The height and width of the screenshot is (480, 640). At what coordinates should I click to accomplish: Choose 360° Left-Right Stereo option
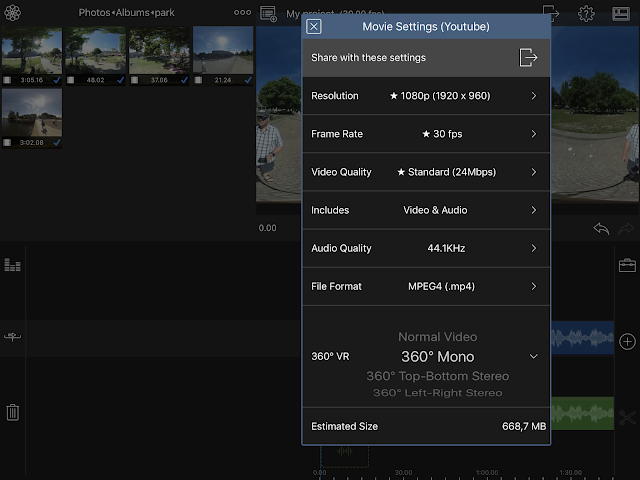pos(438,393)
